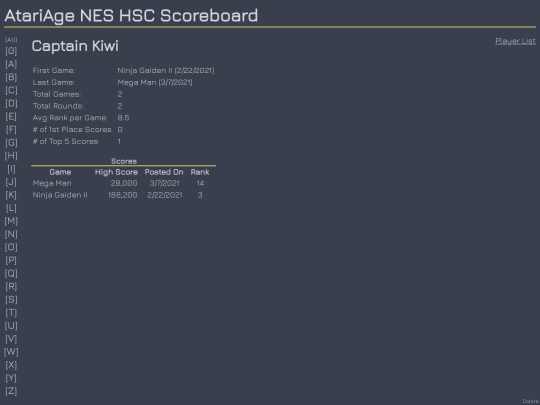The width and height of the screenshot is (540, 405).
Task: Click the Scores table title
Action: pyautogui.click(x=124, y=161)
